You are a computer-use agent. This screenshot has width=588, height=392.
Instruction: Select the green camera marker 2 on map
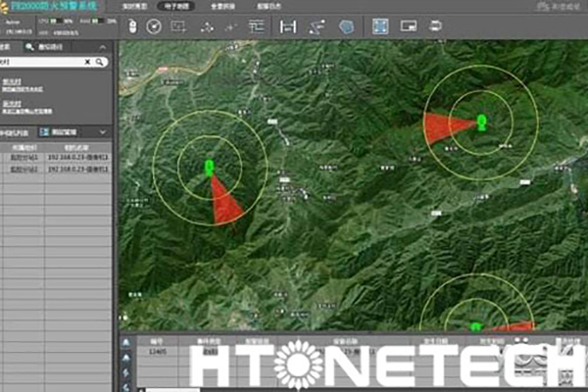click(481, 122)
